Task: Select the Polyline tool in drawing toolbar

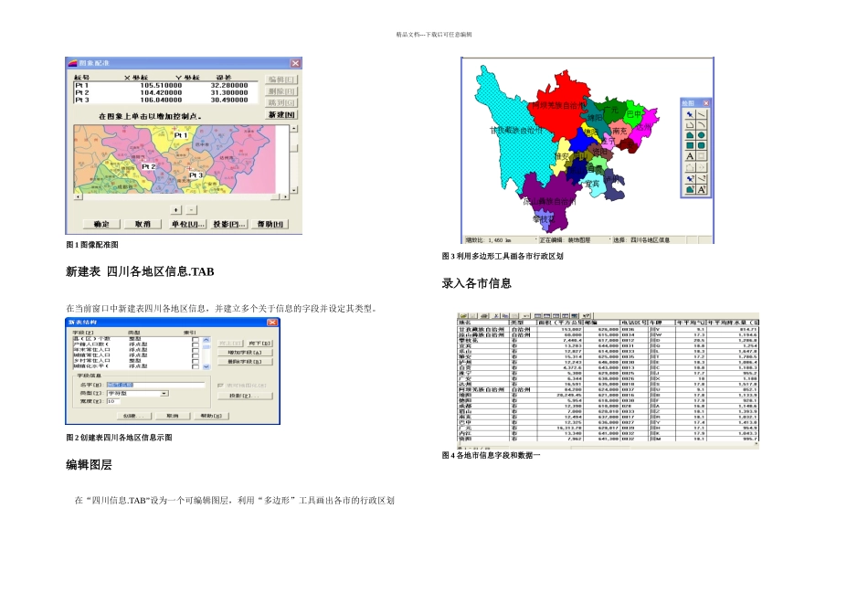Action: (690, 124)
